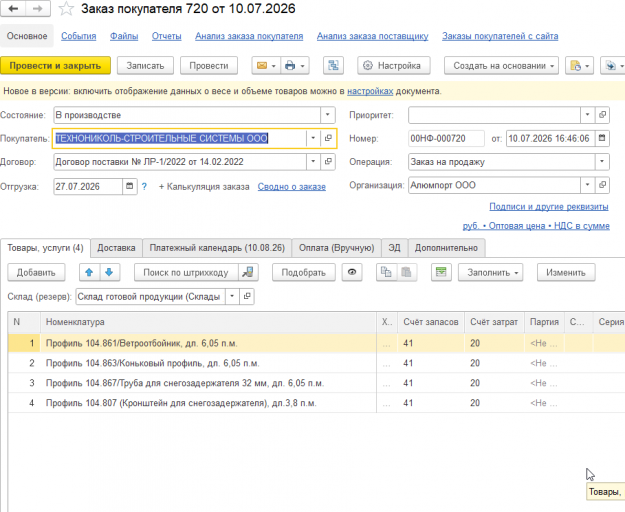
Task: Expand Создать на основании menu
Action: (501, 66)
